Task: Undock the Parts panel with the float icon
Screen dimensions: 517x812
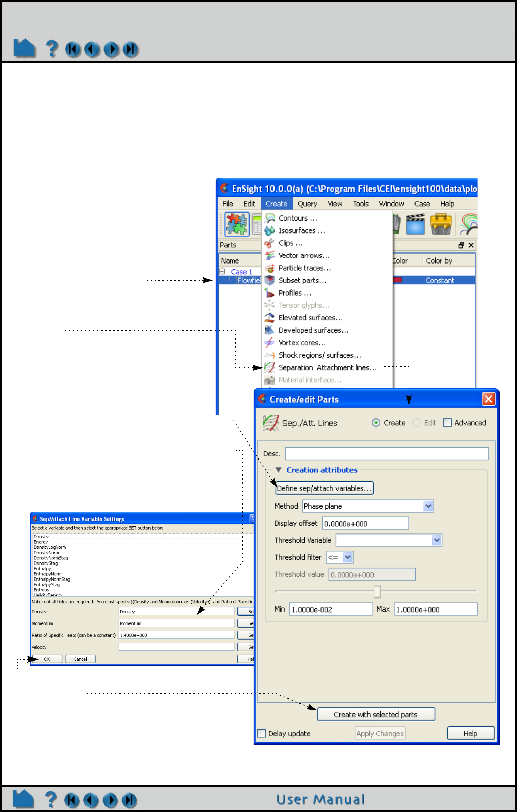Action: pos(461,245)
